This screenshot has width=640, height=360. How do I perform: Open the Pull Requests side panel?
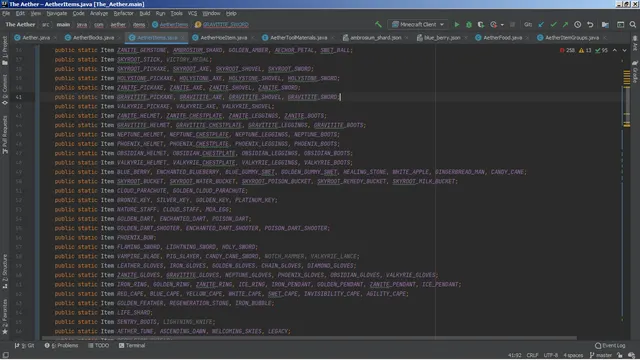5,135
